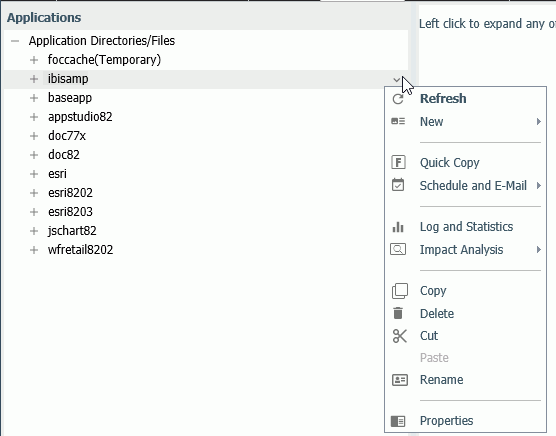This screenshot has height=436, width=556.
Task: Click the ibisamp row dropdown chevron
Action: [396, 80]
